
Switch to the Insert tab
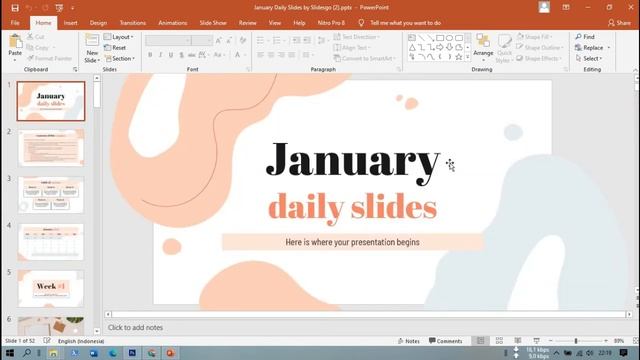(x=70, y=23)
